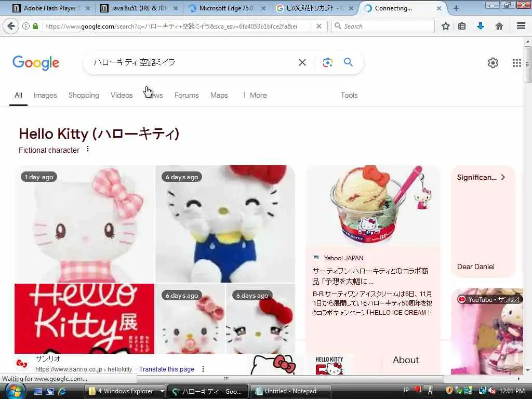
Task: Open site information icon in address bar
Action: (x=26, y=26)
